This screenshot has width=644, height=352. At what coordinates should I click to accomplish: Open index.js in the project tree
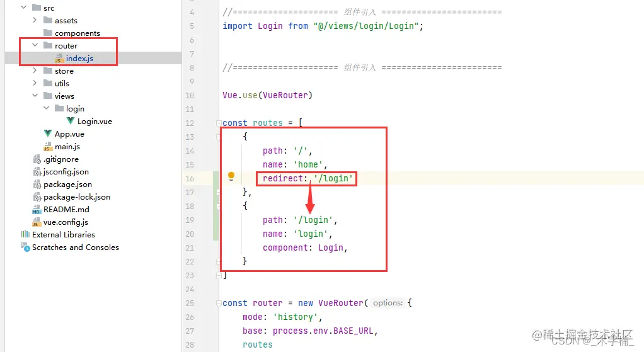click(79, 59)
